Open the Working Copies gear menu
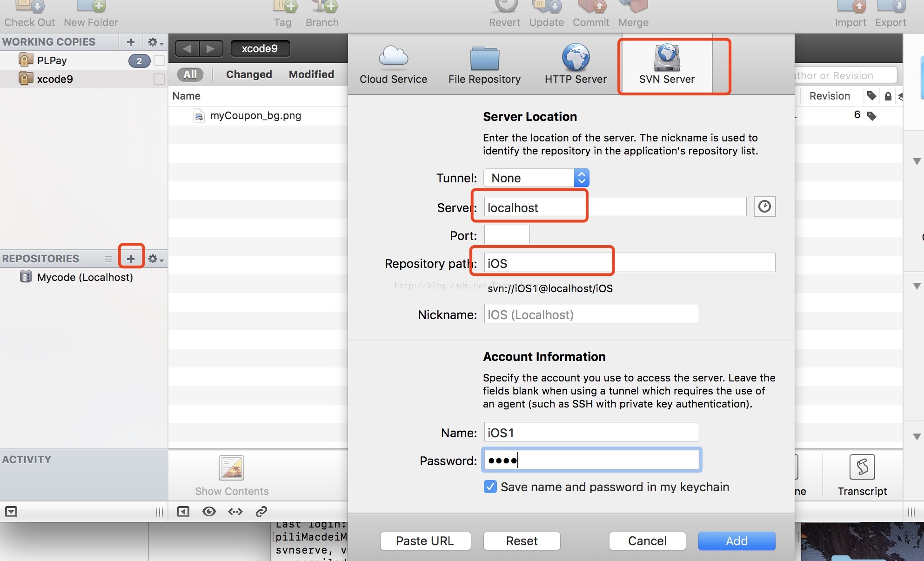This screenshot has height=561, width=924. (x=155, y=42)
